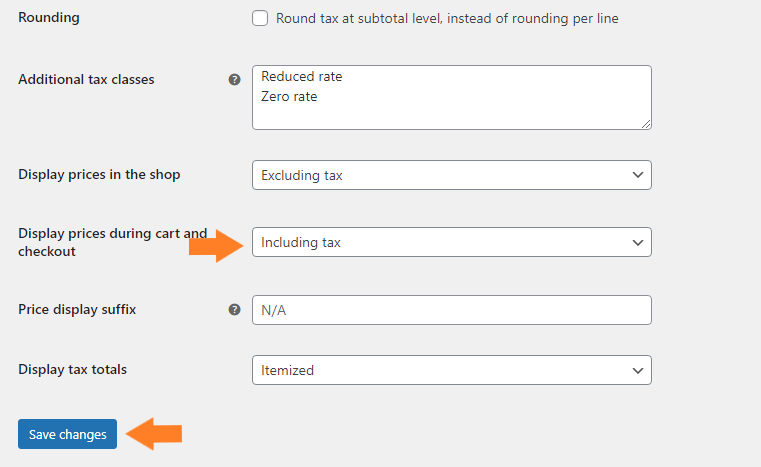The image size is (761, 467).
Task: Open the 'Display tax totals' Itemized dropdown
Action: point(451,370)
